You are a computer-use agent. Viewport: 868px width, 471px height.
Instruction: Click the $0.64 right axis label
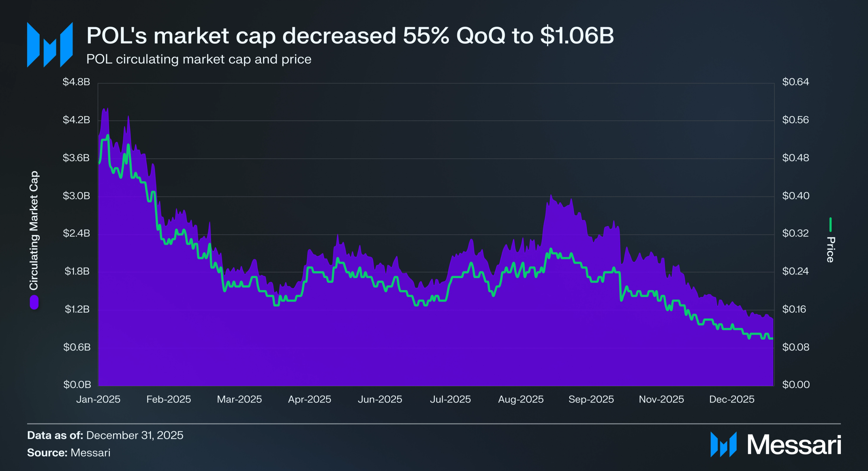coord(795,82)
